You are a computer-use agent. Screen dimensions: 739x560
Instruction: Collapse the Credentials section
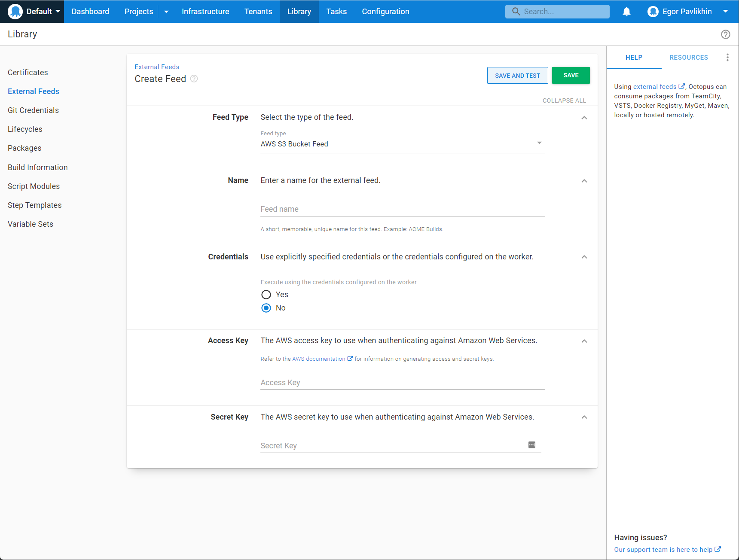point(584,257)
